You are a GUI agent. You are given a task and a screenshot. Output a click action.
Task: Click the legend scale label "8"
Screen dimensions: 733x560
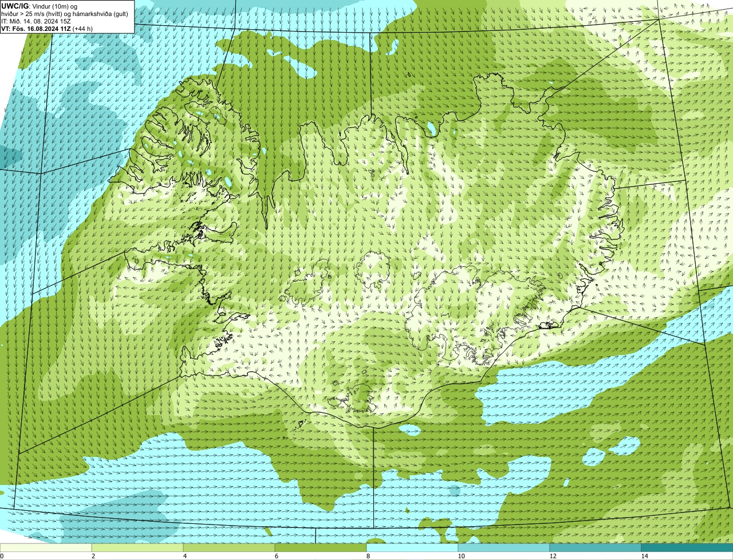pos(368,556)
